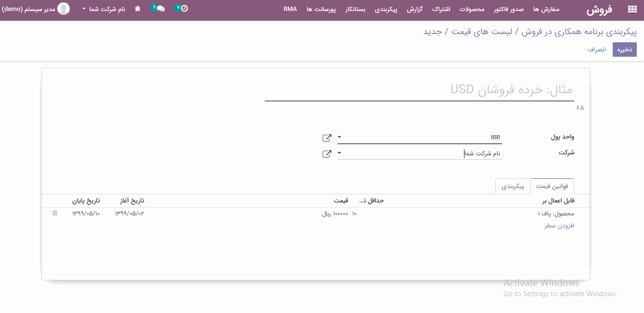Image resolution: width=644 pixels, height=313 pixels.
Task: Expand the currency dropdown arrow
Action: (x=339, y=138)
